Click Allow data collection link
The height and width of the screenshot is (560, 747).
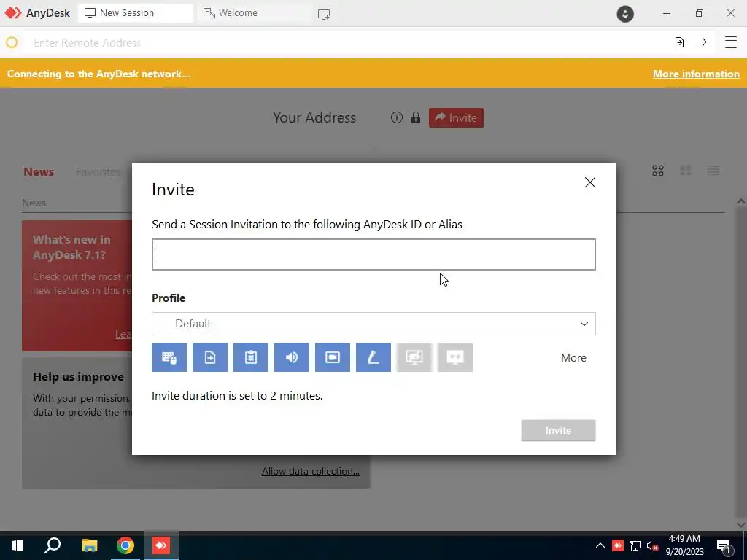pos(311,472)
